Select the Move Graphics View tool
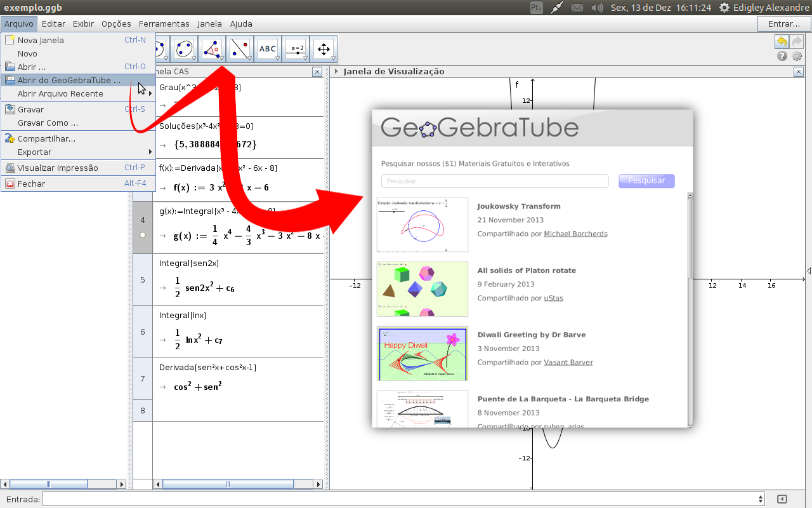The width and height of the screenshot is (812, 508). coord(324,48)
